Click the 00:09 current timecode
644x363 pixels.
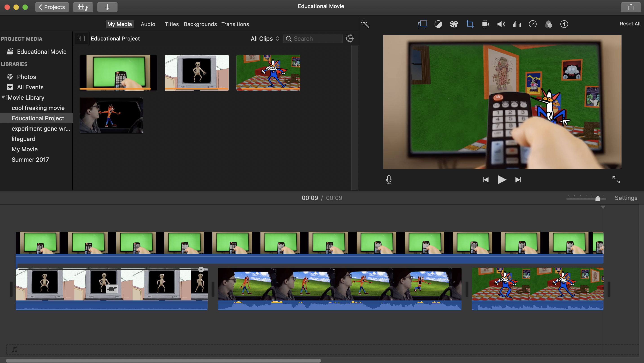pos(310,198)
